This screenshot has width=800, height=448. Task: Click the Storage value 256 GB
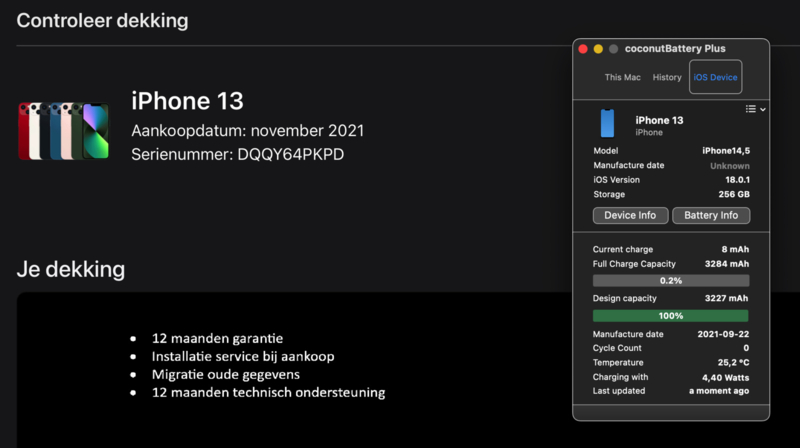click(734, 194)
